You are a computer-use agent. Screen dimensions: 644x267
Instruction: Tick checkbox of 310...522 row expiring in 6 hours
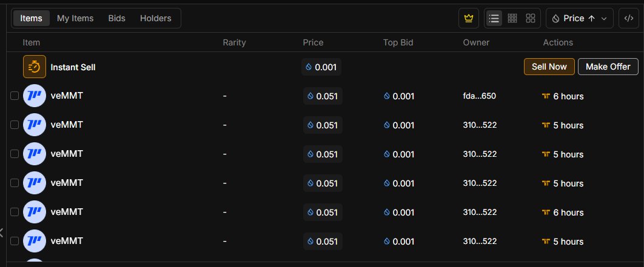tap(15, 212)
